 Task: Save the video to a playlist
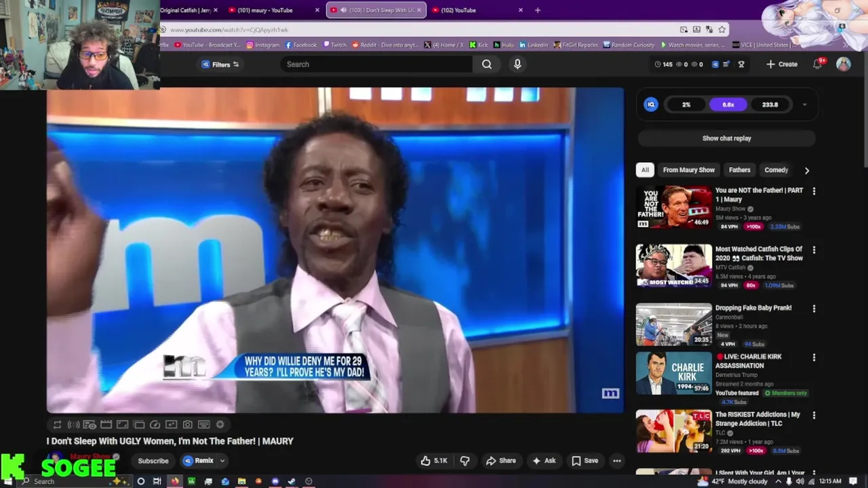pyautogui.click(x=585, y=461)
